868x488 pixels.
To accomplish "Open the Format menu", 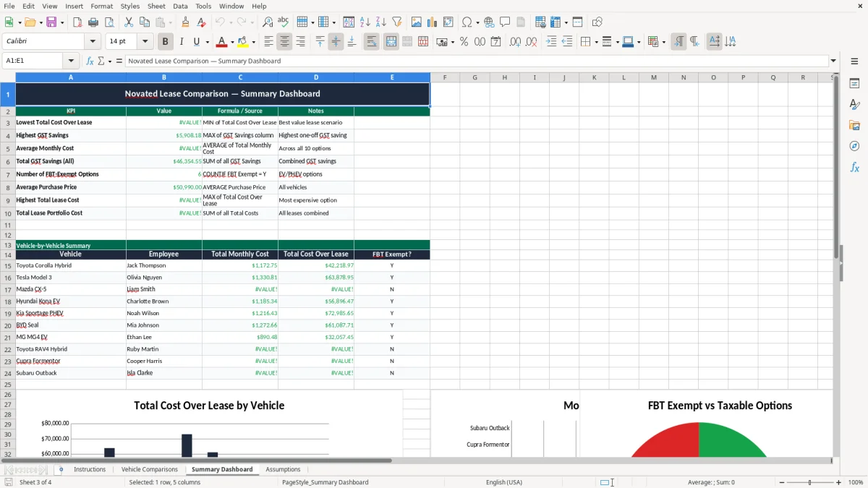I will [101, 6].
